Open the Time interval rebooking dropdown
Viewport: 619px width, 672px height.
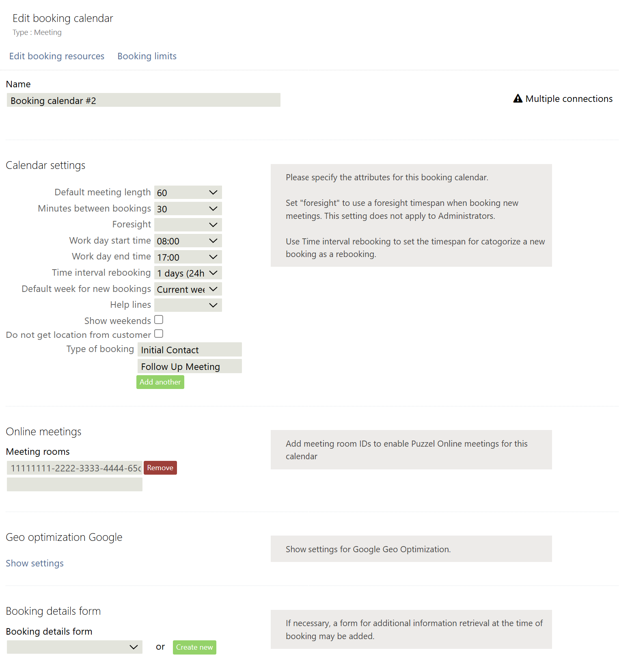[x=188, y=273]
